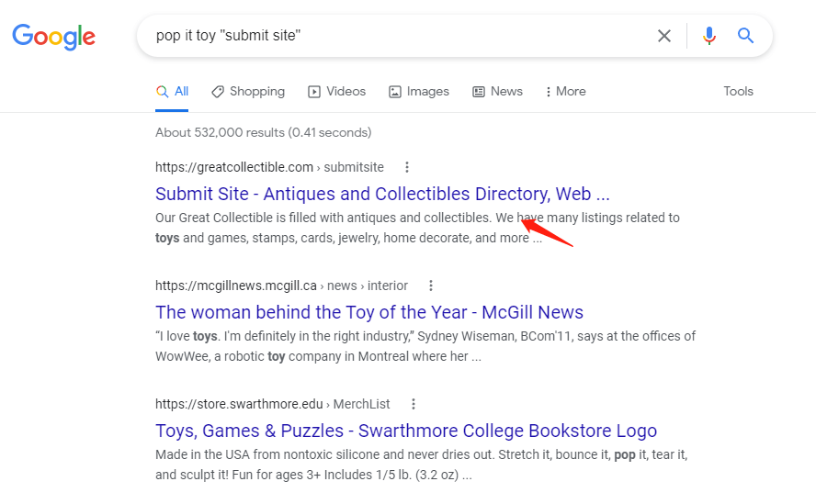This screenshot has width=816, height=504.
Task: Click snippet text 'Made in the USA from nontoxic'
Action: point(422,465)
